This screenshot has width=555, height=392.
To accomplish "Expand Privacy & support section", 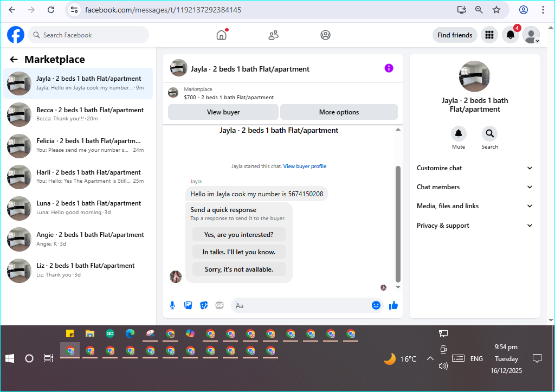I will [x=475, y=226].
